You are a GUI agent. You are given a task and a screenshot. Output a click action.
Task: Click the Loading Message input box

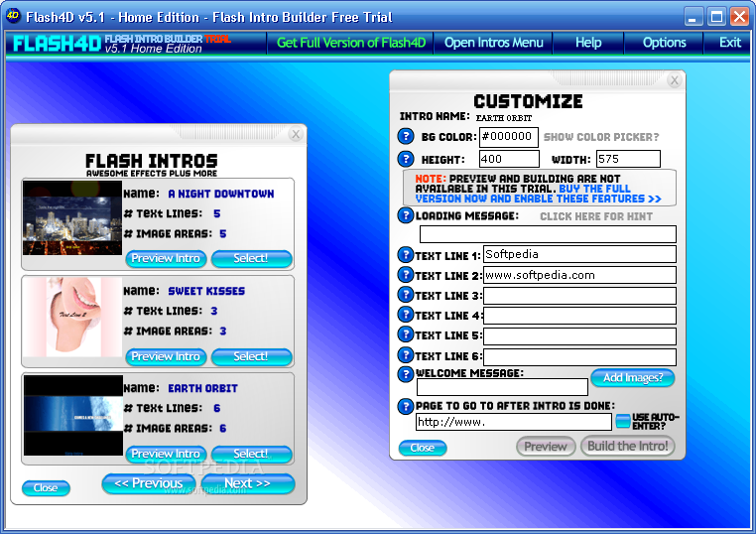point(548,234)
